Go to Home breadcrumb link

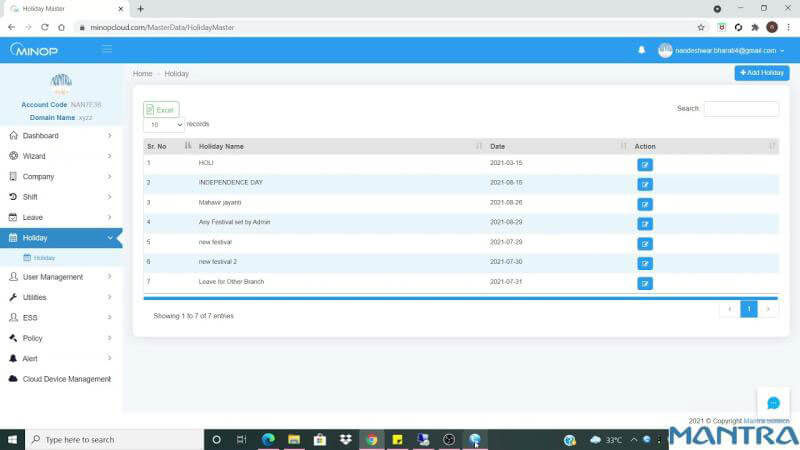tap(142, 74)
